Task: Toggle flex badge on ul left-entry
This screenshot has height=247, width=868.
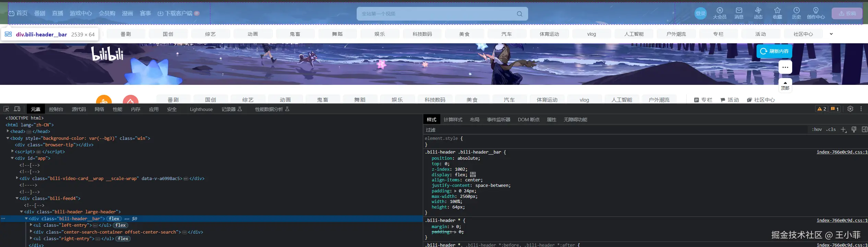Action: 120,225
